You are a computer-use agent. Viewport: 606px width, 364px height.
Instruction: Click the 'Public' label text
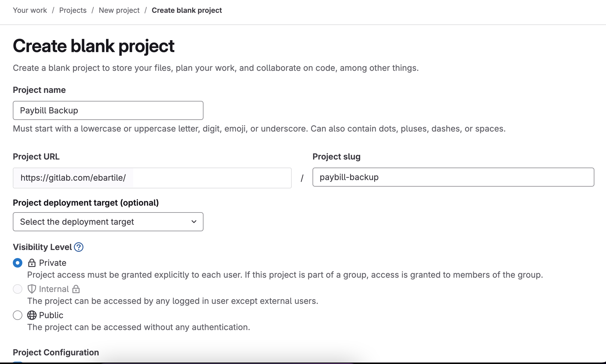[x=51, y=315]
